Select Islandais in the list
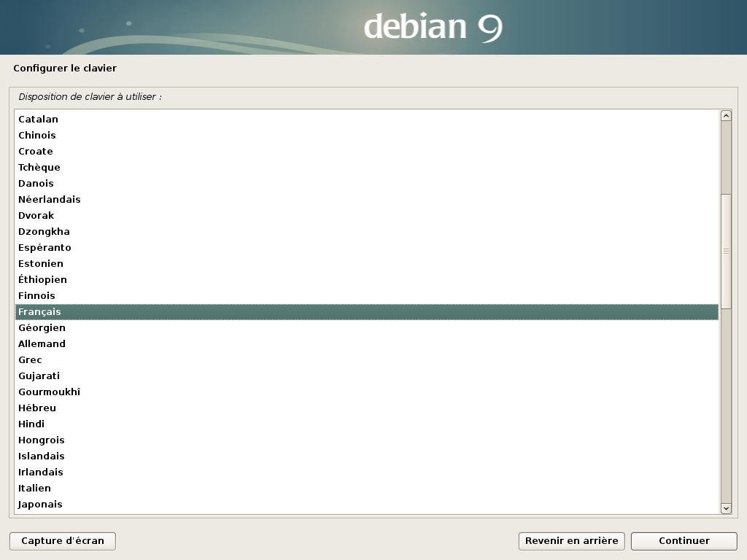Viewport: 747px width, 560px height. [366, 456]
